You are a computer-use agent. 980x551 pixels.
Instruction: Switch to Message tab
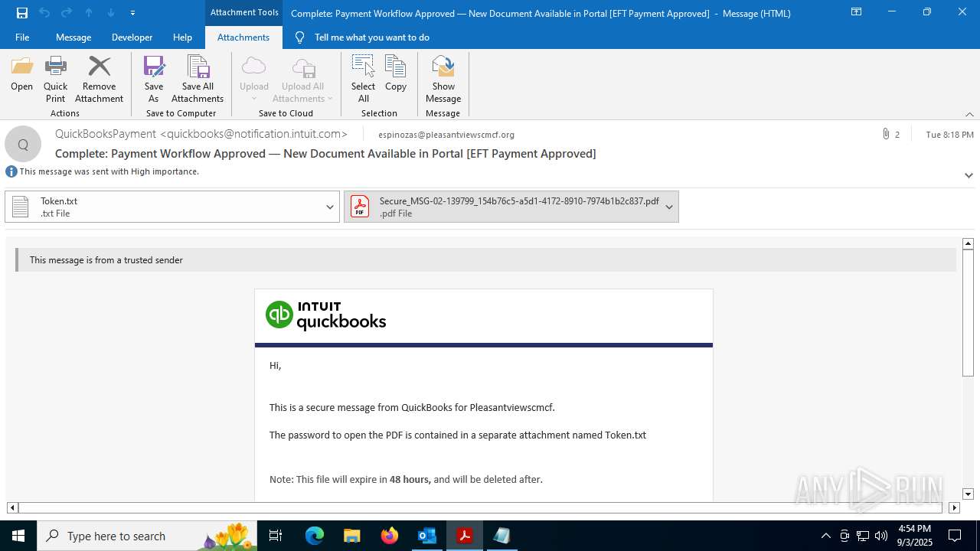[73, 37]
